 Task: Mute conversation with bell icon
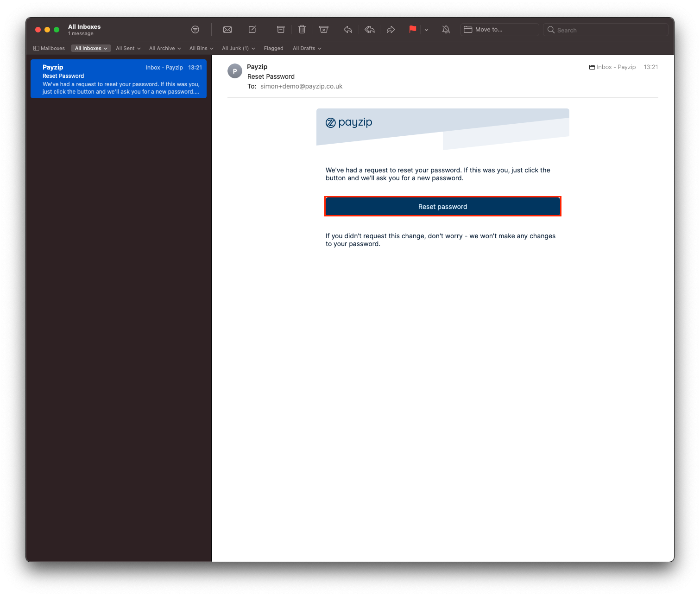click(446, 30)
